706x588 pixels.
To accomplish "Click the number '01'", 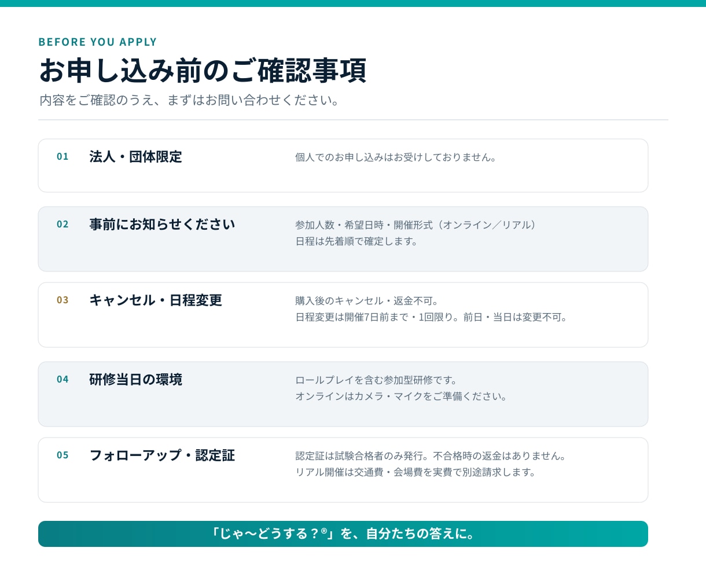I will (62, 156).
